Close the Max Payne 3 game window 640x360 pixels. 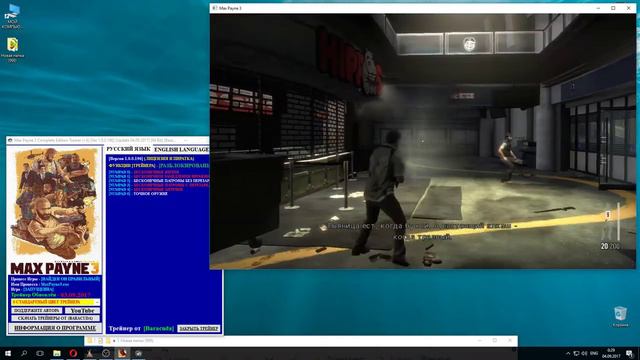pyautogui.click(x=629, y=8)
